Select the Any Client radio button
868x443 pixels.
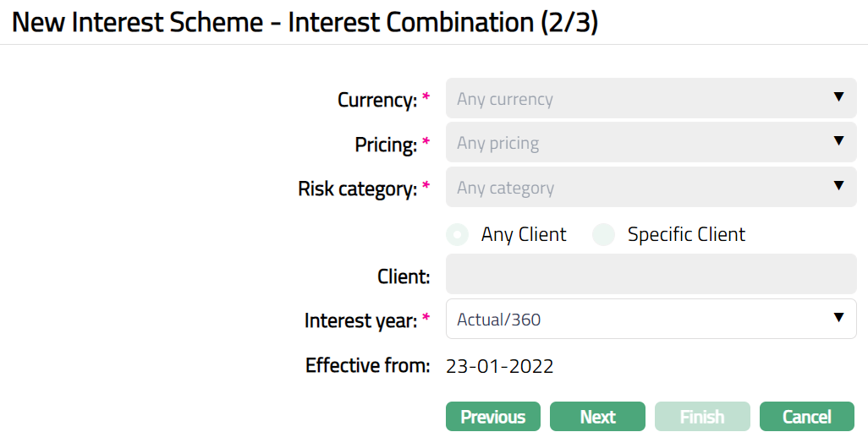[458, 234]
